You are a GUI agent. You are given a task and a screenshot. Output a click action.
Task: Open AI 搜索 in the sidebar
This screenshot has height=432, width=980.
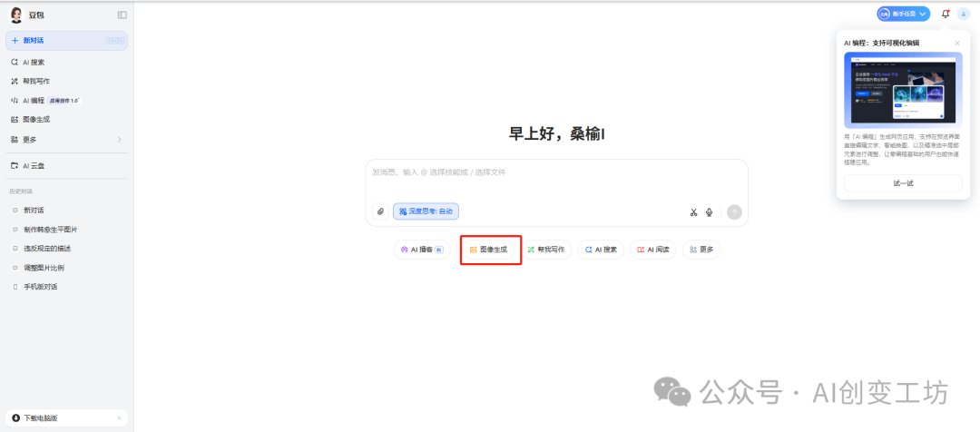[x=67, y=63]
